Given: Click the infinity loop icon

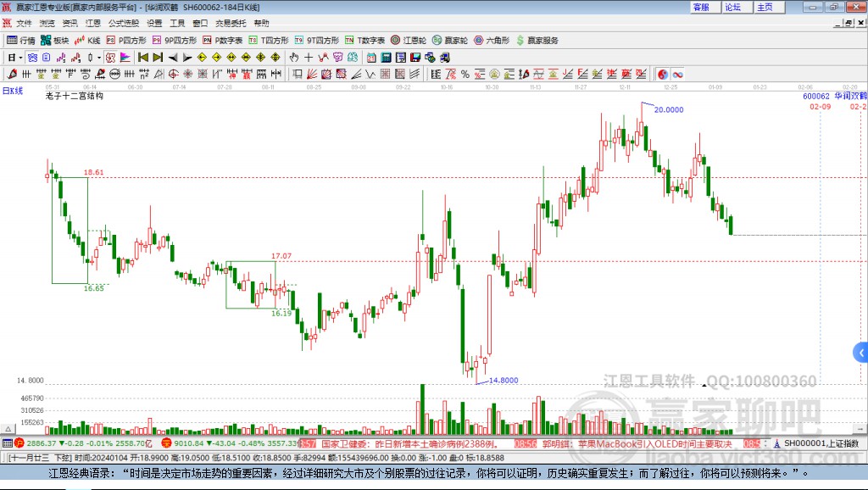Looking at the screenshot, I should (x=677, y=75).
